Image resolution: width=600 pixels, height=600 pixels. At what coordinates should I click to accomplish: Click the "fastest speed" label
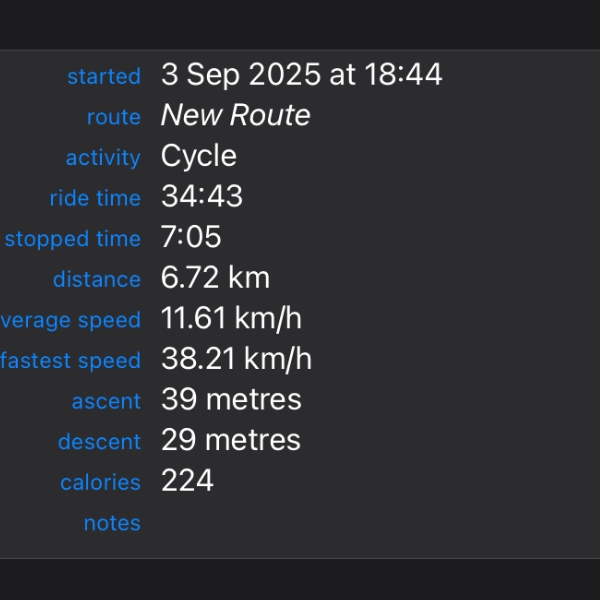point(70,361)
